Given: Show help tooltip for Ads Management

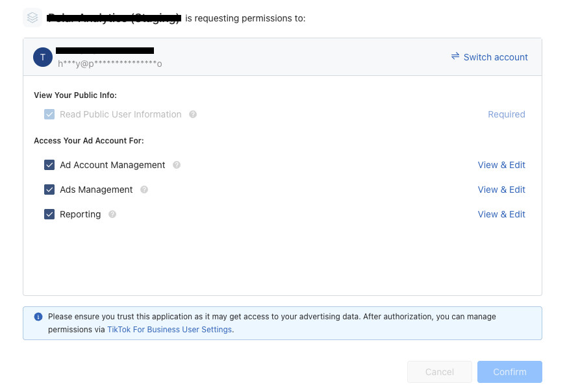Looking at the screenshot, I should point(144,190).
